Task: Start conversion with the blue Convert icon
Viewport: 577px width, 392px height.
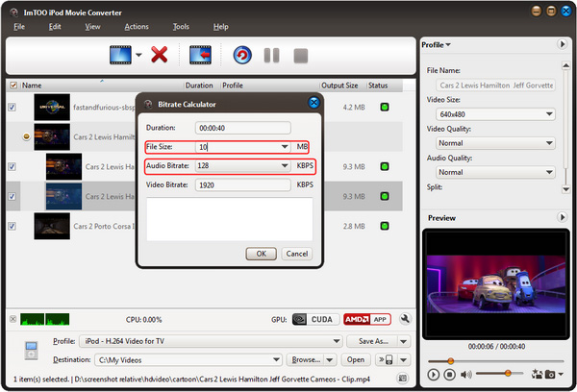Action: [x=242, y=55]
